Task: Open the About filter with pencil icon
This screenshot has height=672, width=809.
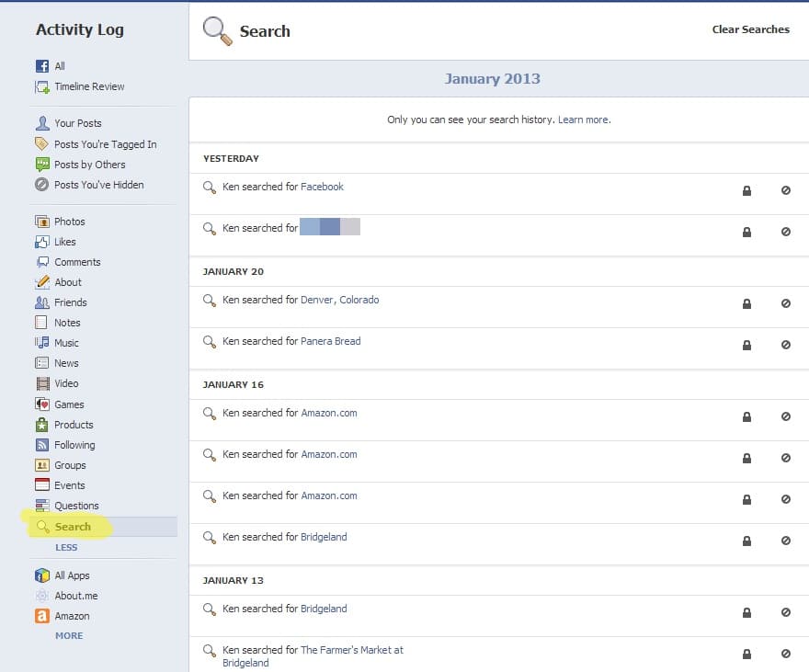Action: point(58,282)
